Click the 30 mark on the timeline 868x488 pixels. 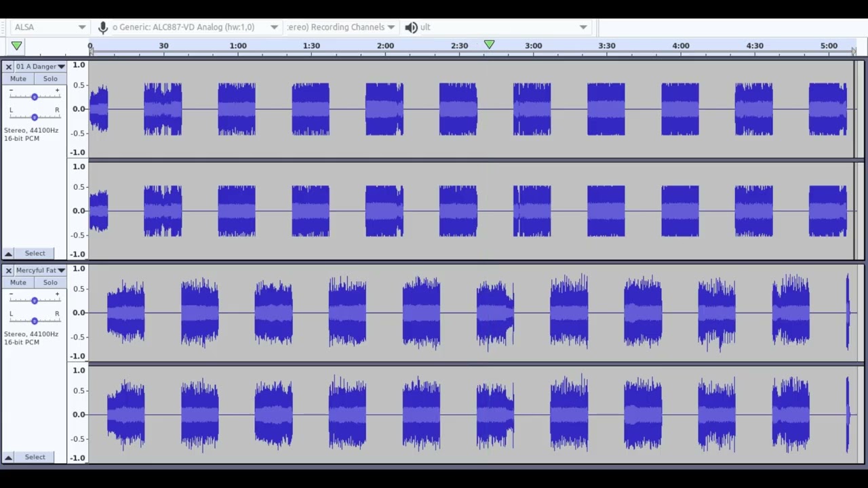click(x=163, y=46)
